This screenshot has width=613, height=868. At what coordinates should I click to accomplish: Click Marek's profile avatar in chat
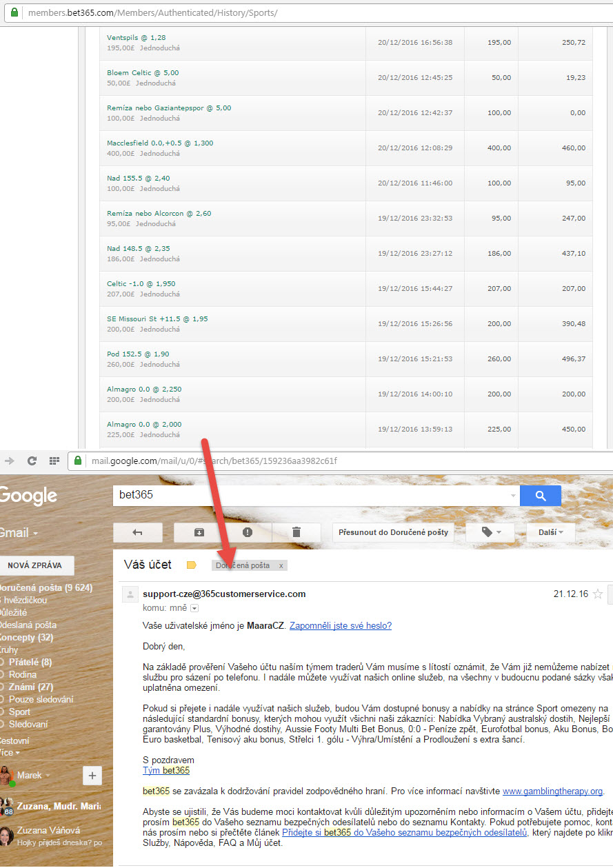pos(7,776)
